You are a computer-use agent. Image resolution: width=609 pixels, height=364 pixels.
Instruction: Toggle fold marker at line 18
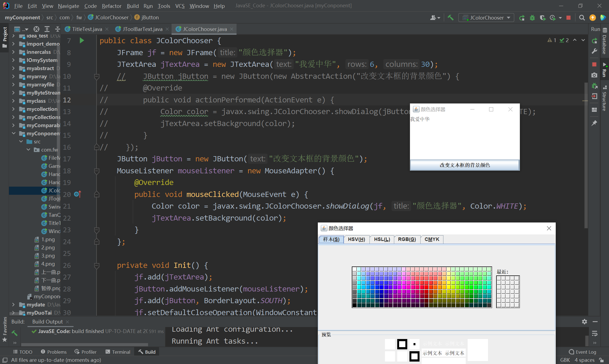97,171
